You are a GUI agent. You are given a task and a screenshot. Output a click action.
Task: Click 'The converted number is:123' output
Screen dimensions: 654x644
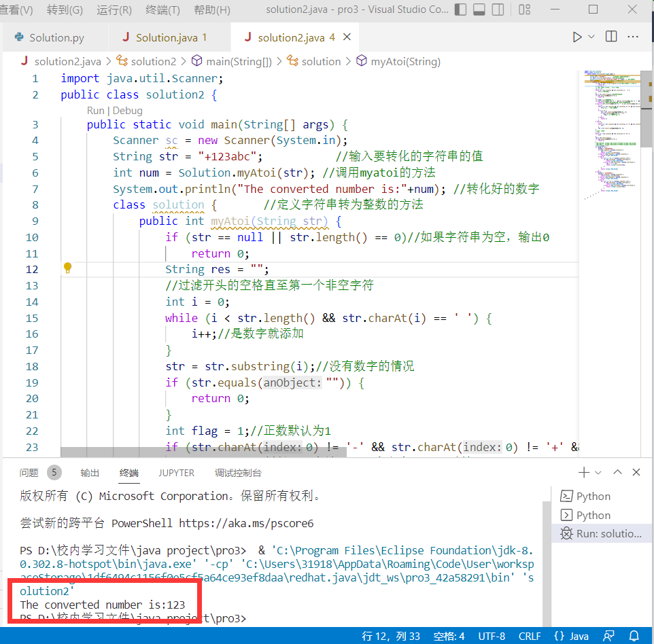click(x=102, y=605)
